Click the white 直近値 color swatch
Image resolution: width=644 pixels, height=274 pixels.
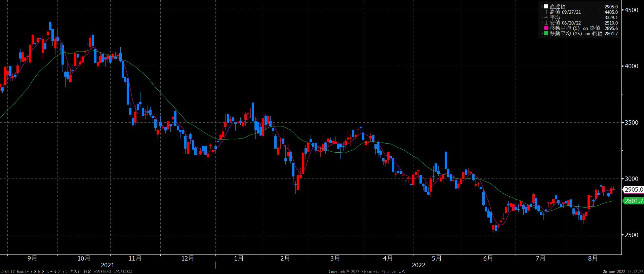(546, 6)
